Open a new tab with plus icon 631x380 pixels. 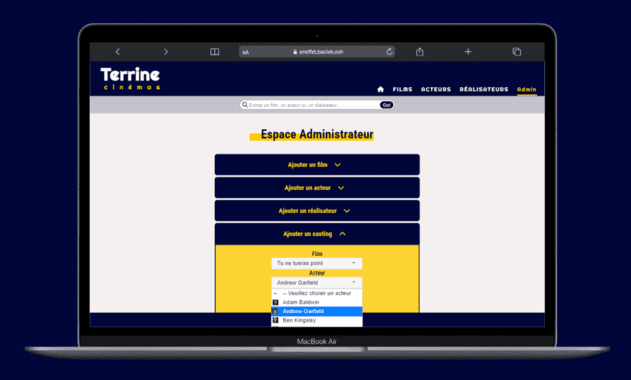[x=468, y=52]
